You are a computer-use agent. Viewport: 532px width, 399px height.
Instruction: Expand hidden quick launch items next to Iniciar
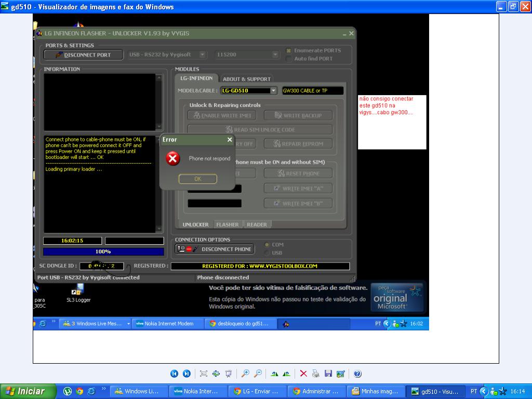[103, 389]
